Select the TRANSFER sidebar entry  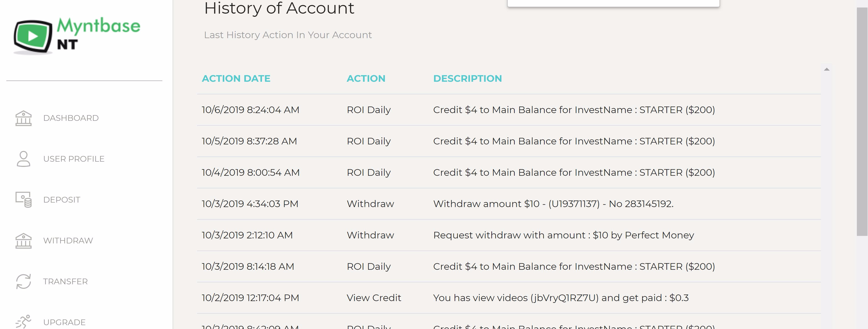tap(65, 282)
